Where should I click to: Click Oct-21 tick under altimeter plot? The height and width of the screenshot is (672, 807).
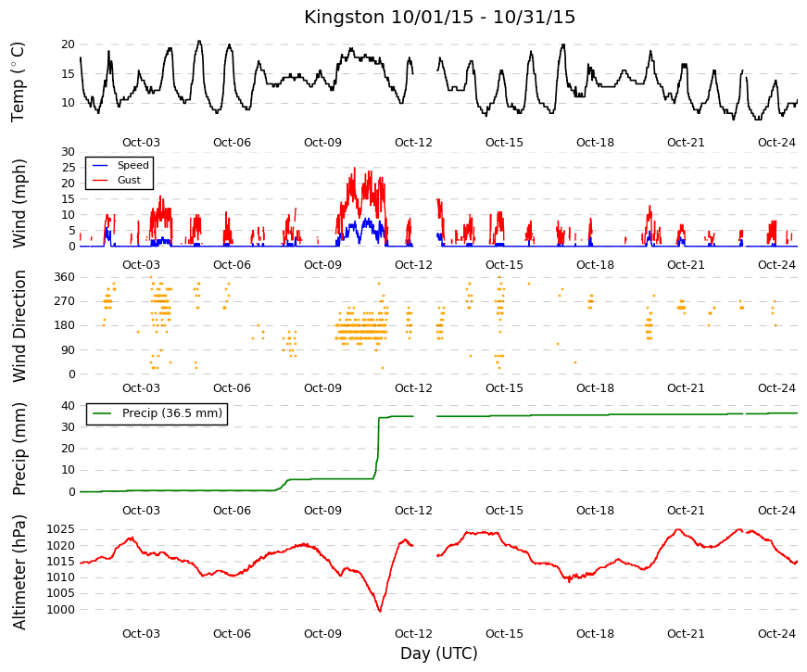point(686,634)
